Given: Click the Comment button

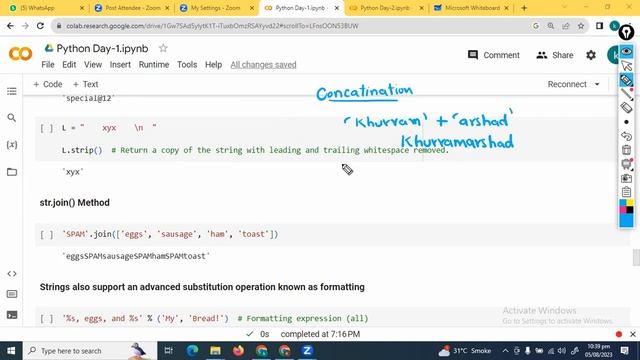Looking at the screenshot, I should (x=494, y=55).
